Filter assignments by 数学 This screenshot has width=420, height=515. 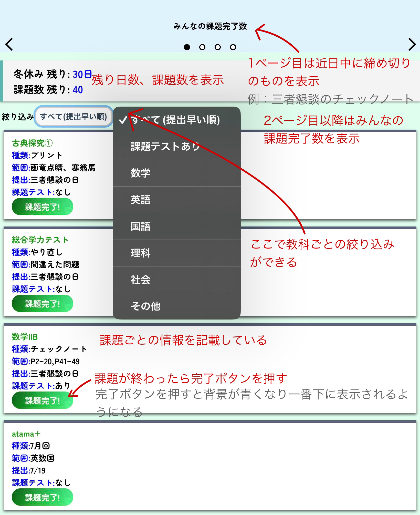point(176,173)
